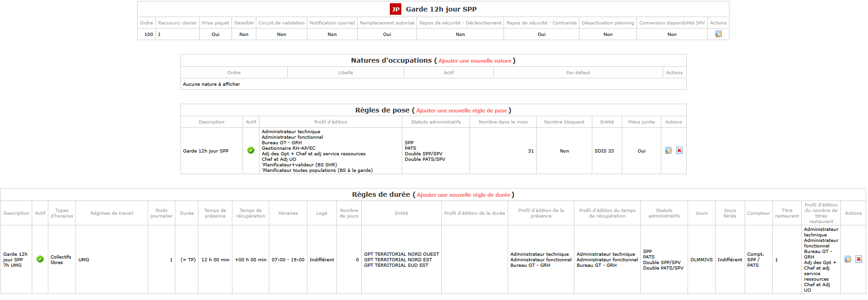Viewport: 868px width, 300px height.
Task: Click the Nombre dans le mois value 31
Action: click(x=531, y=151)
